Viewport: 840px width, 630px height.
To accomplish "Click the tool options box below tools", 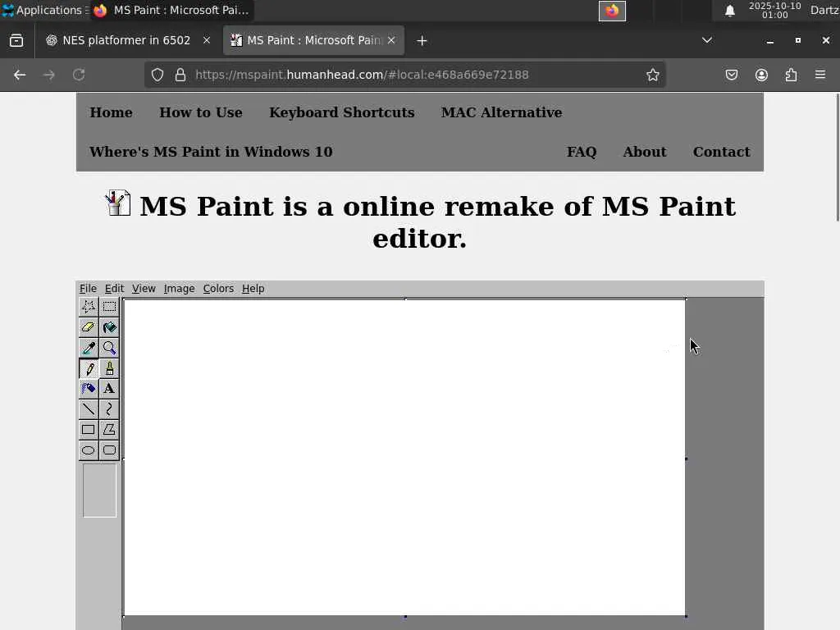I will pos(99,491).
